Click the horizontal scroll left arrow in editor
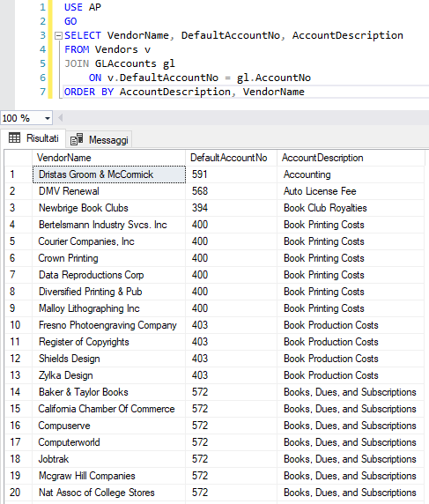 coord(60,118)
